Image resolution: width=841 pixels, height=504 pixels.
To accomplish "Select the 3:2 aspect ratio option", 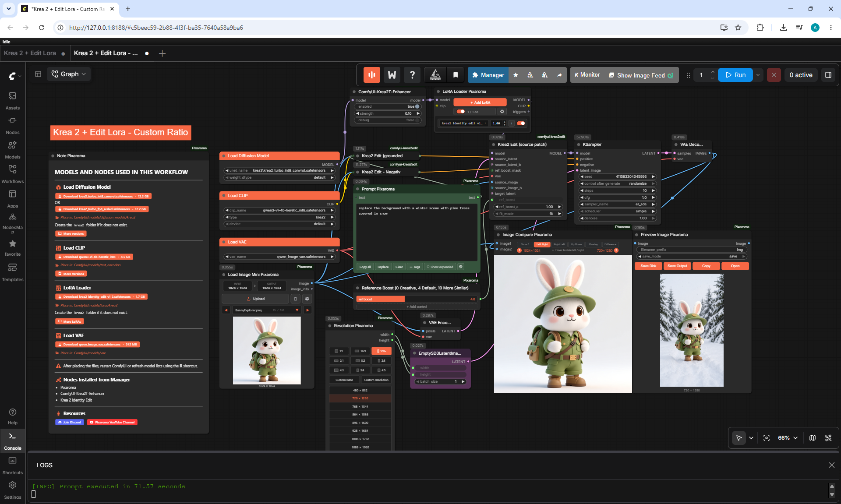I will click(360, 360).
